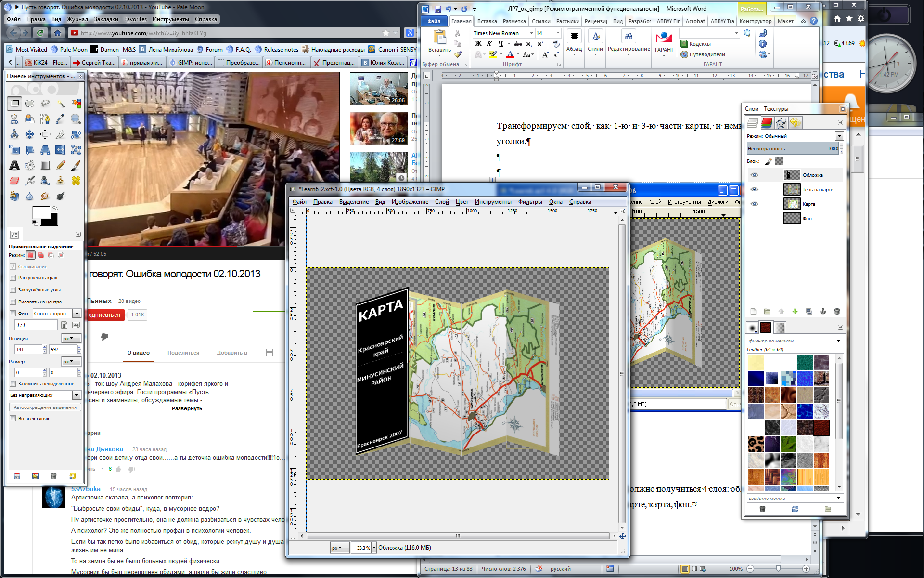Select the Perspective tool in toolbox
This screenshot has width=924, height=578.
(x=45, y=149)
